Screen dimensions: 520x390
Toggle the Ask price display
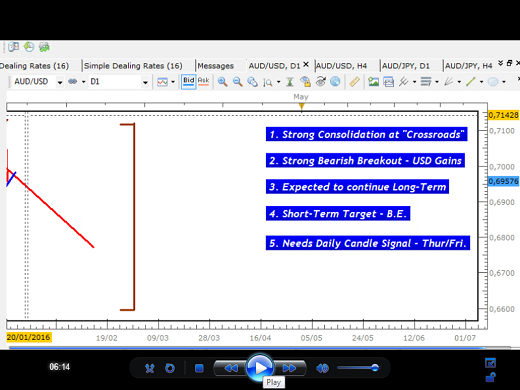click(203, 81)
